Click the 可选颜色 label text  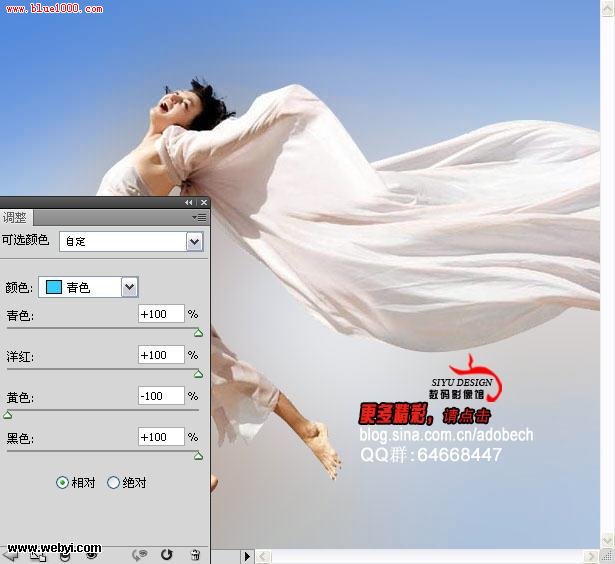(25, 240)
